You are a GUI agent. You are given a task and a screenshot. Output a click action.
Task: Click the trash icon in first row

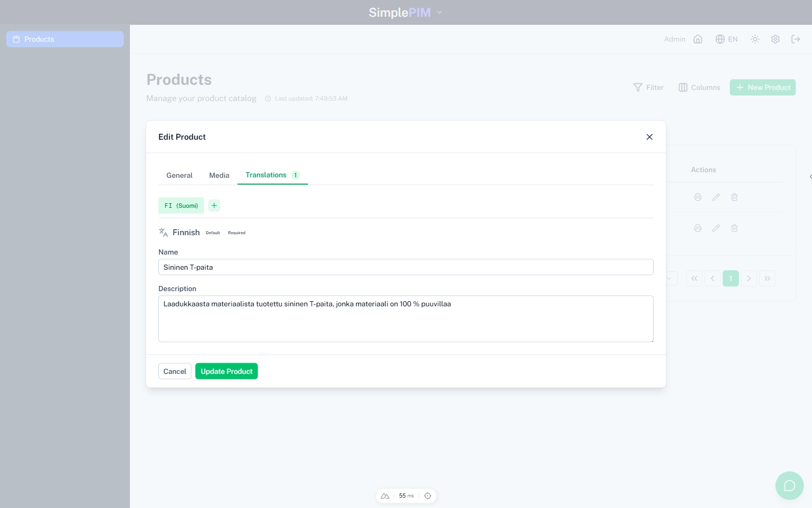(734, 197)
